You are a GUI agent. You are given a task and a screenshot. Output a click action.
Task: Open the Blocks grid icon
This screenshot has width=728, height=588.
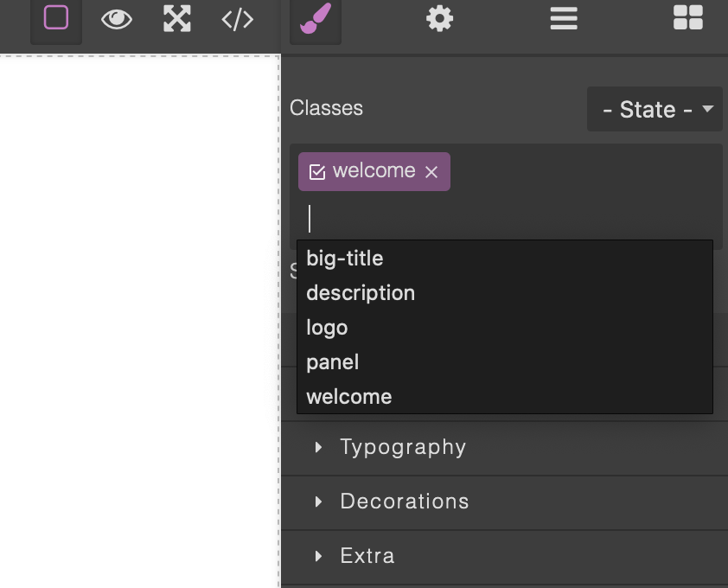[x=688, y=17]
